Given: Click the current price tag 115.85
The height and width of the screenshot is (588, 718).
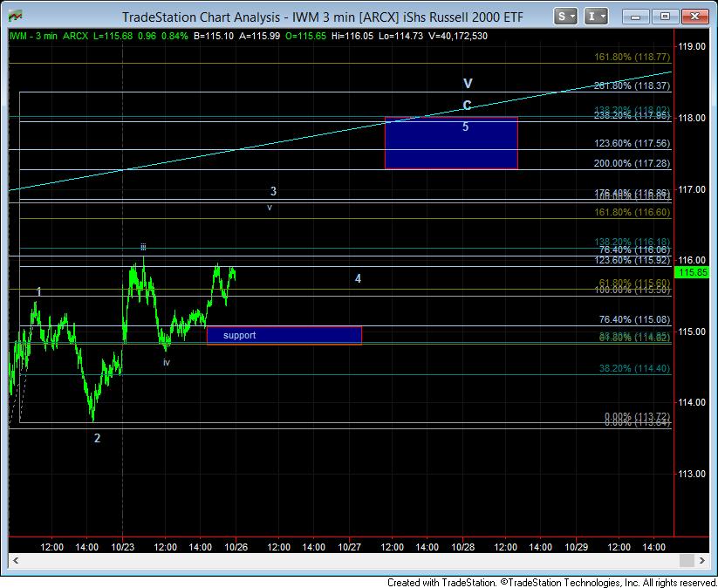Looking at the screenshot, I should coord(693,272).
